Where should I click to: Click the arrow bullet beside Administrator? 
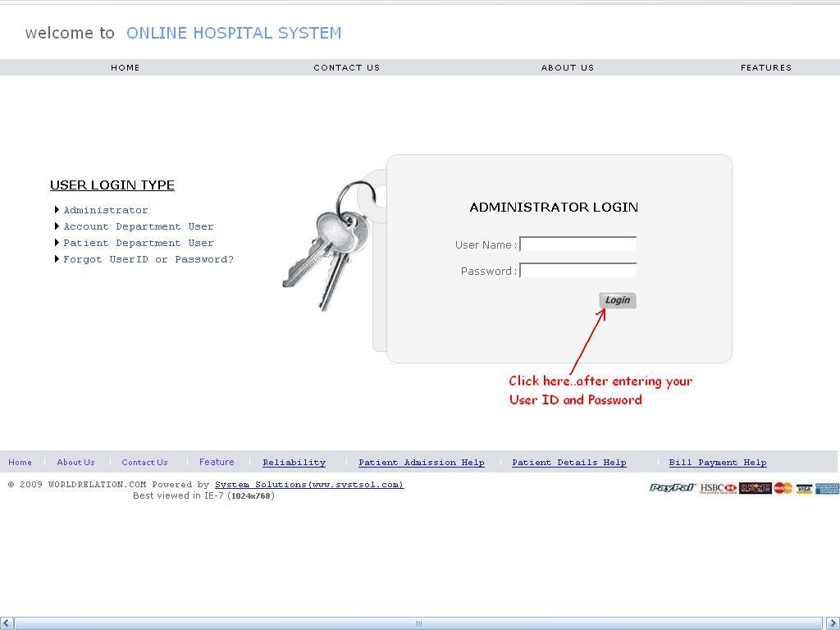[57, 209]
